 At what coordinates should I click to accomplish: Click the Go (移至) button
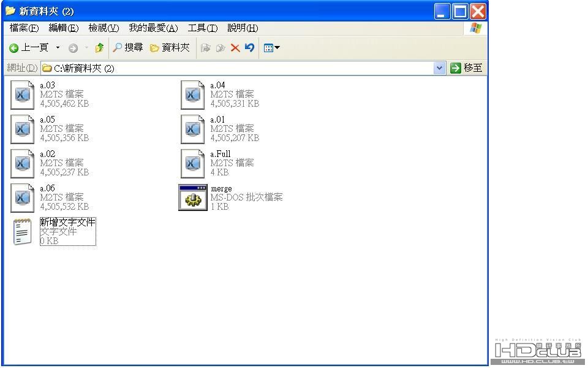[466, 68]
